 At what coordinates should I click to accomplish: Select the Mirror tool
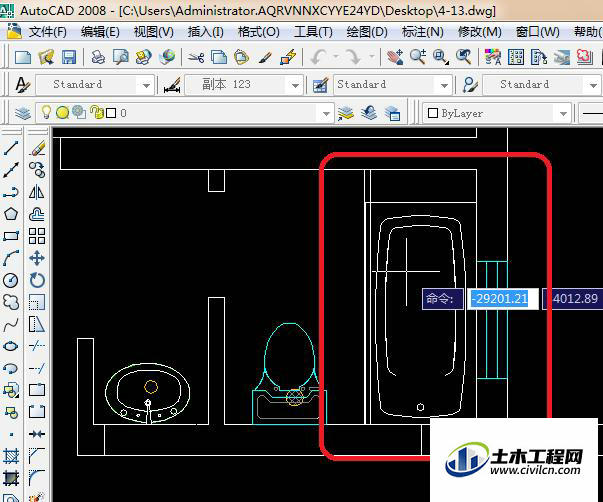[37, 192]
